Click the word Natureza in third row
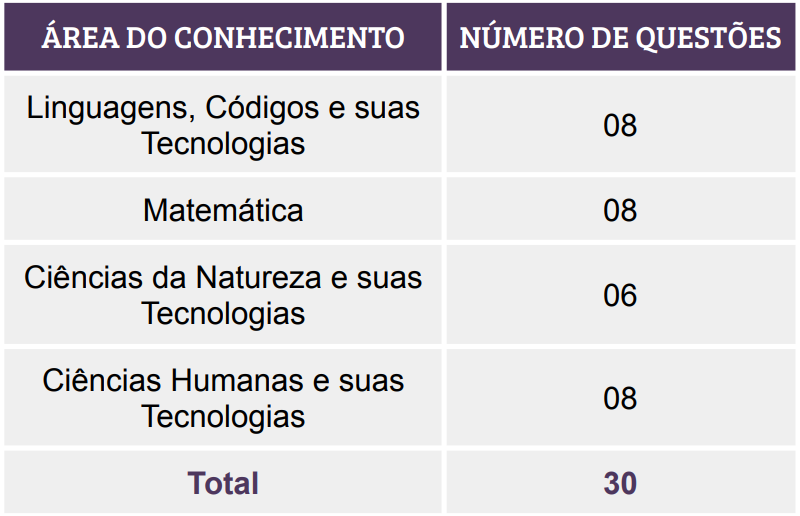The width and height of the screenshot is (800, 516). pos(259,278)
